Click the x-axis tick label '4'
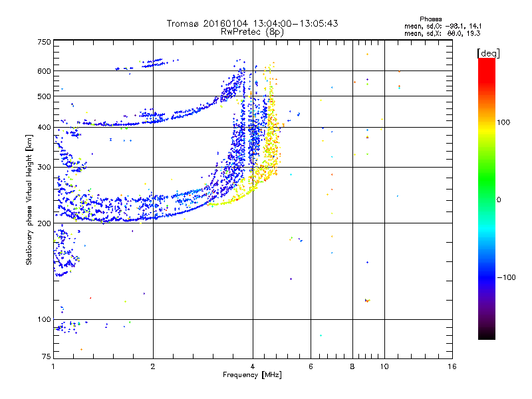This screenshot has width=532, height=399. pos(253,366)
